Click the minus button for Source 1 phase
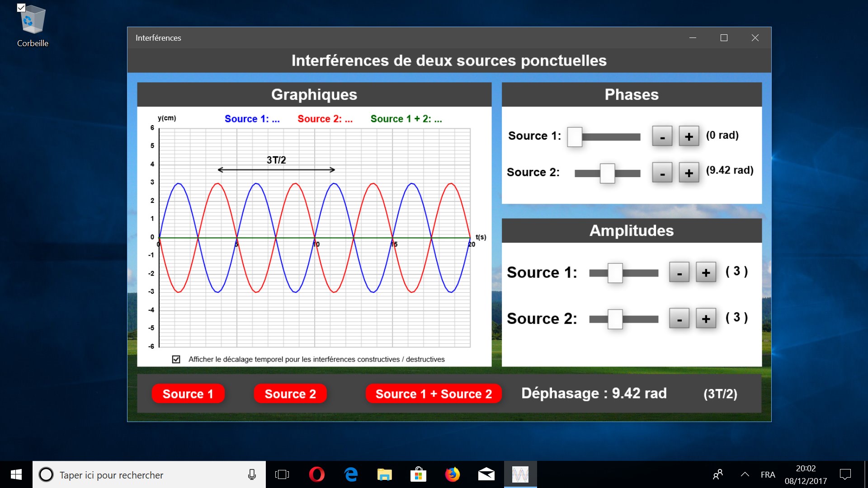Screen dimensions: 868x488 [662, 136]
